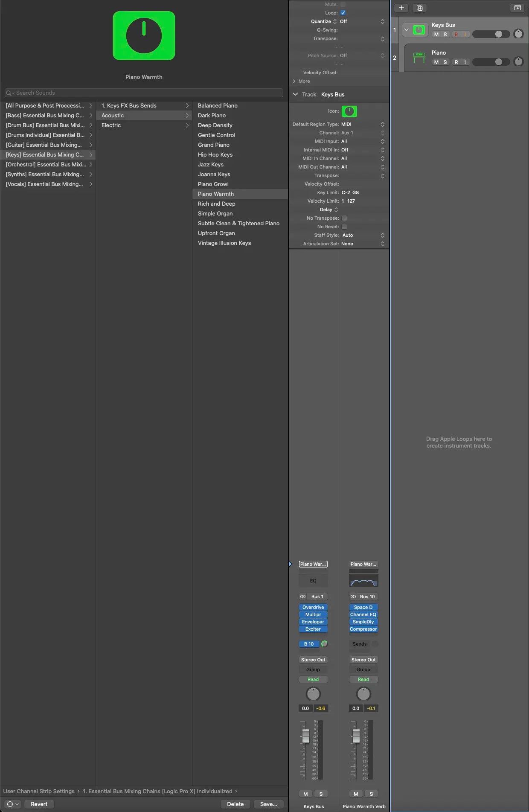Click the Piano track keyboard icon
529x812 pixels.
coord(419,57)
